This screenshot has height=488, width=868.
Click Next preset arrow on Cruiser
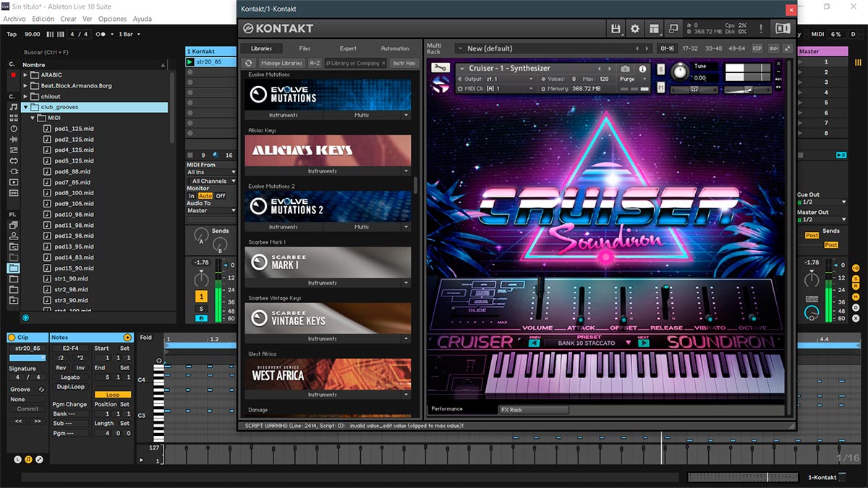pos(643,343)
